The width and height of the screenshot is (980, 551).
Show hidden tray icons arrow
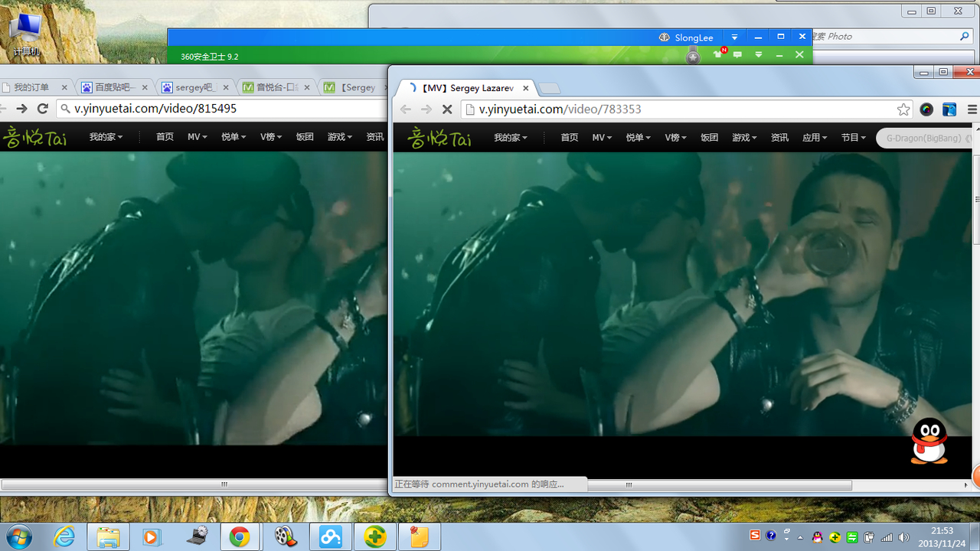pos(800,537)
